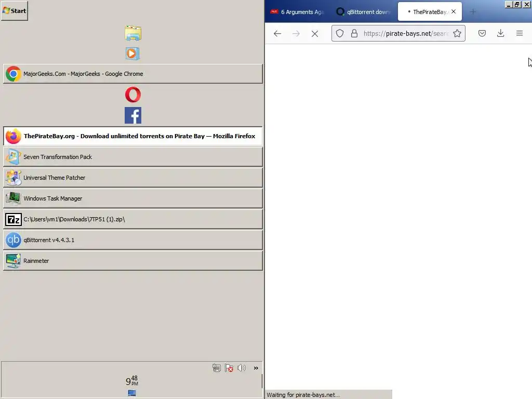
Task: Switch to Windows Task Manager
Action: [x=133, y=198]
